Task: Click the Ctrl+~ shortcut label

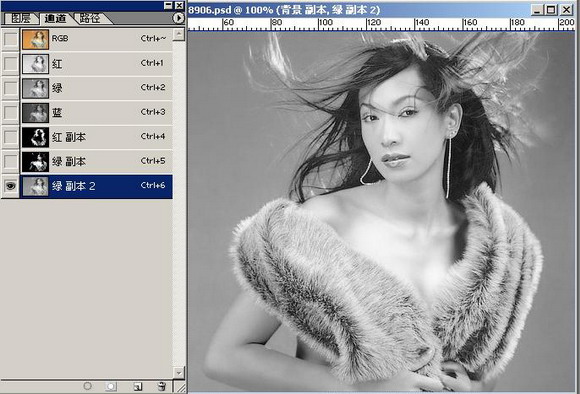Action: point(153,38)
